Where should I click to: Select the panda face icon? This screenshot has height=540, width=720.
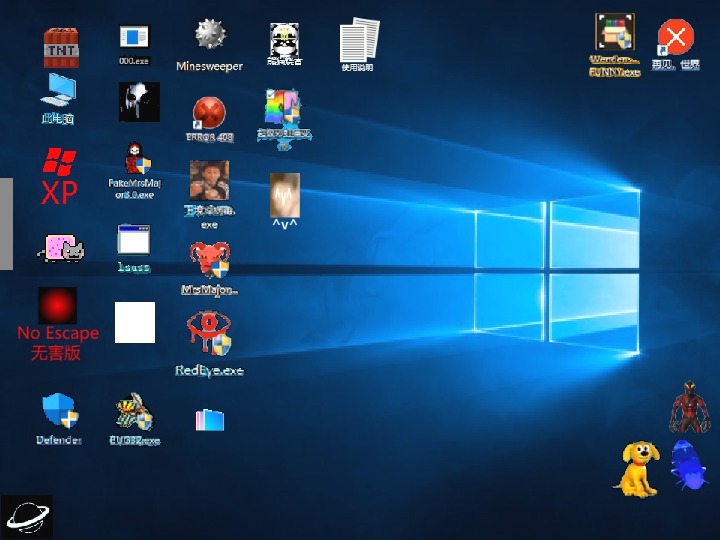point(284,44)
